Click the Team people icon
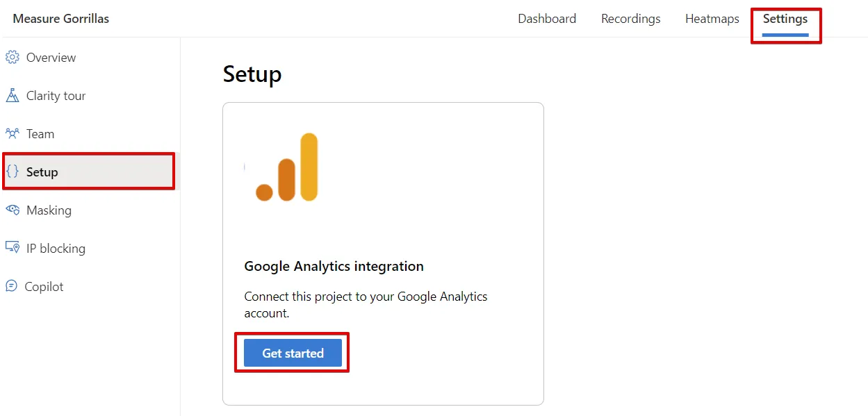868x416 pixels. [12, 133]
